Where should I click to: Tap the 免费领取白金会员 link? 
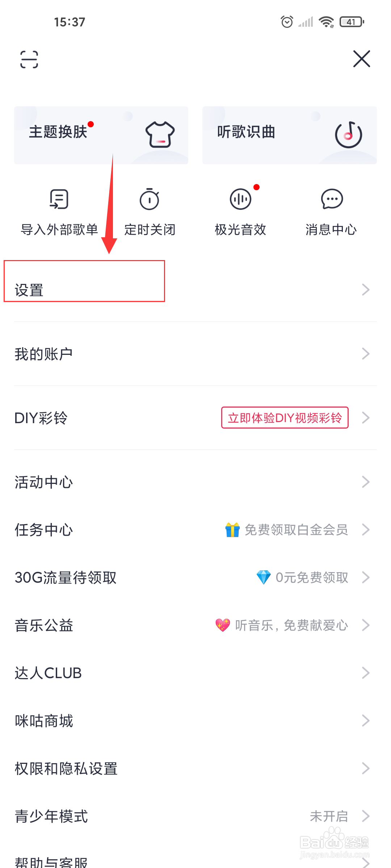(x=296, y=530)
